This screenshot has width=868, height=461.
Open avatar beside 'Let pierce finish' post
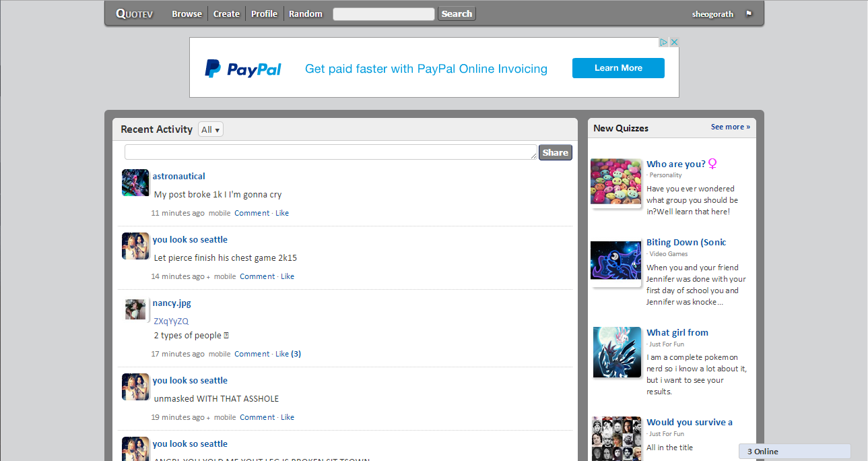click(x=135, y=246)
